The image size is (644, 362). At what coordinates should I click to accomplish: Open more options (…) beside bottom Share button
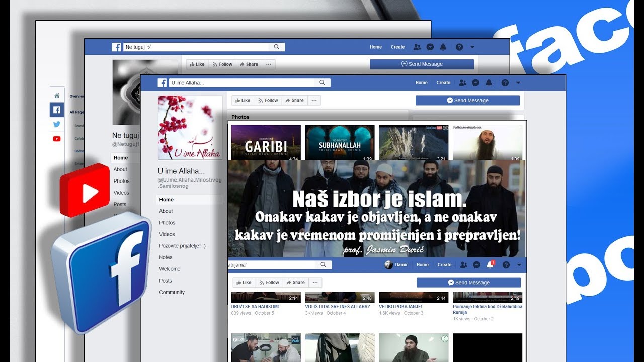pos(315,282)
